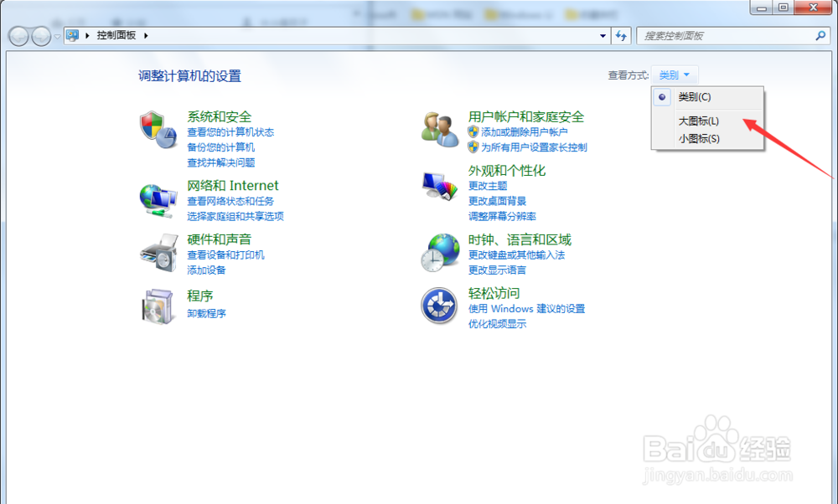Image resolution: width=838 pixels, height=504 pixels.
Task: Click the 优化视频显示 link
Action: (497, 323)
